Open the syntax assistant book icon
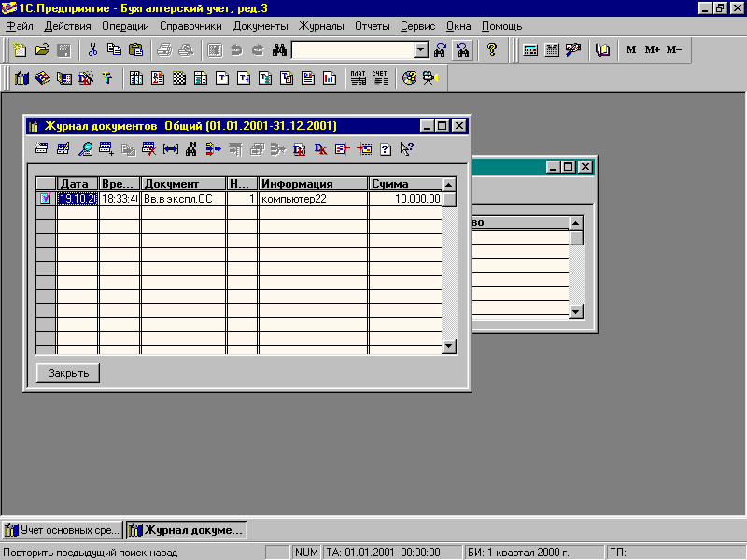This screenshot has width=747, height=560. tap(603, 50)
